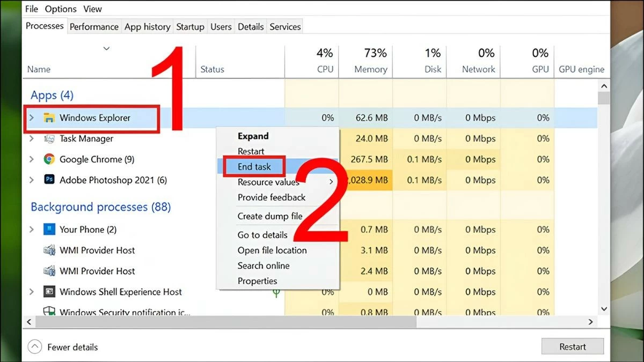Click the Adobe Photoshop 2021 icon
644x362 pixels.
[x=49, y=180]
